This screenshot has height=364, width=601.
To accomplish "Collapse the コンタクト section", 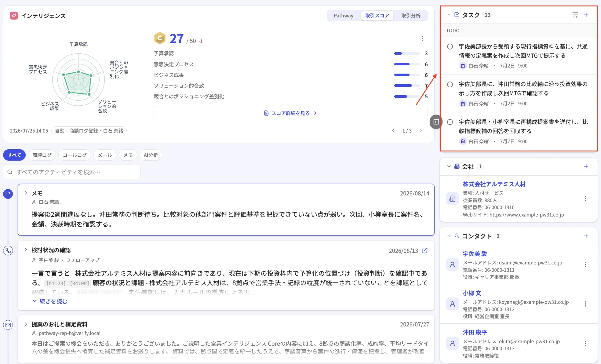I will 449,236.
